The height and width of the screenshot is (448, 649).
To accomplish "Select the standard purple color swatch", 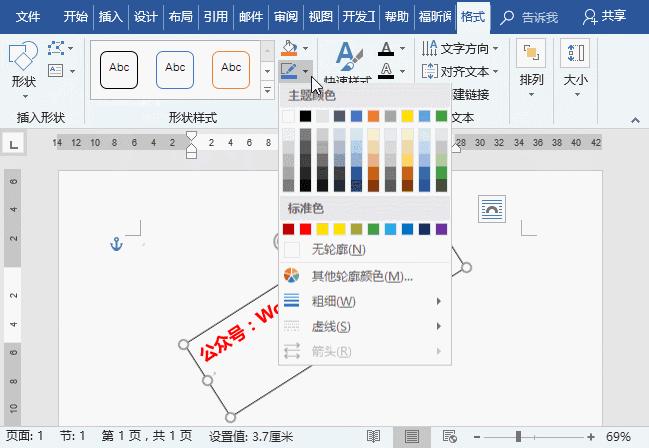I will coord(441,229).
